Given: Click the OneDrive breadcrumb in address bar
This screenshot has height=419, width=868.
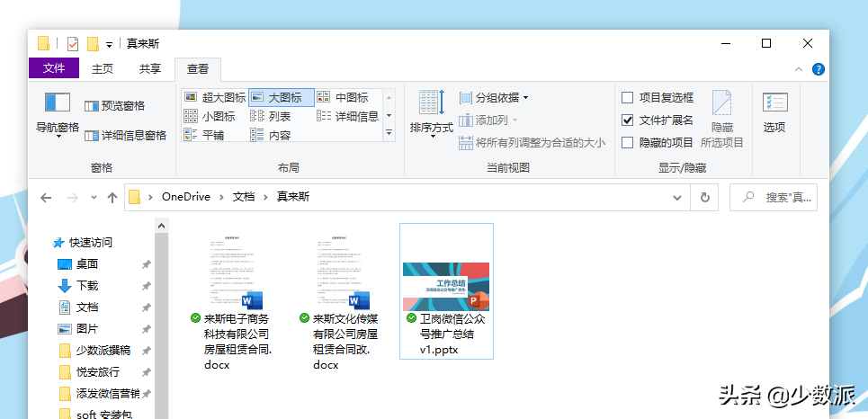Looking at the screenshot, I should pyautogui.click(x=186, y=197).
